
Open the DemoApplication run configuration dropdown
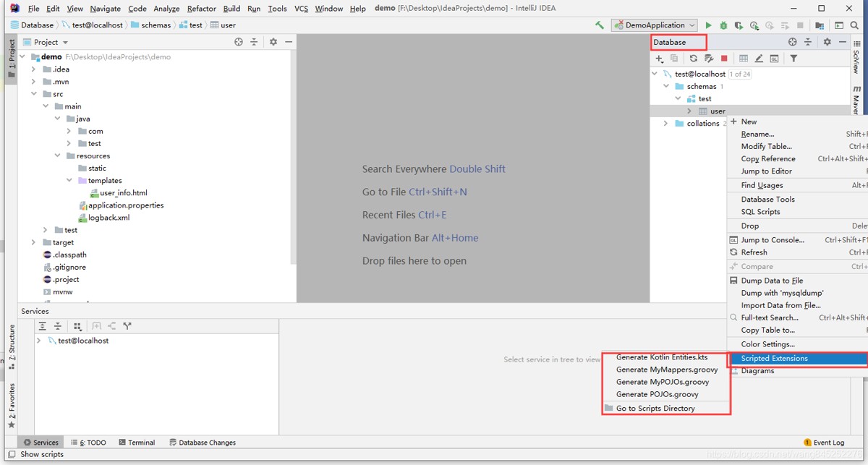point(654,25)
